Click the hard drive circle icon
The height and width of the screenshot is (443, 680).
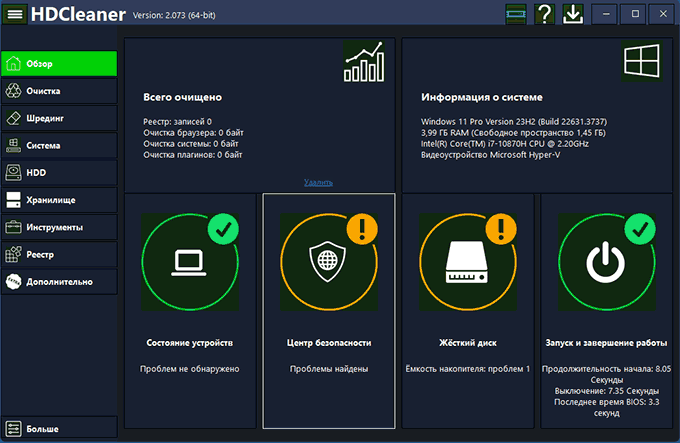point(468,262)
